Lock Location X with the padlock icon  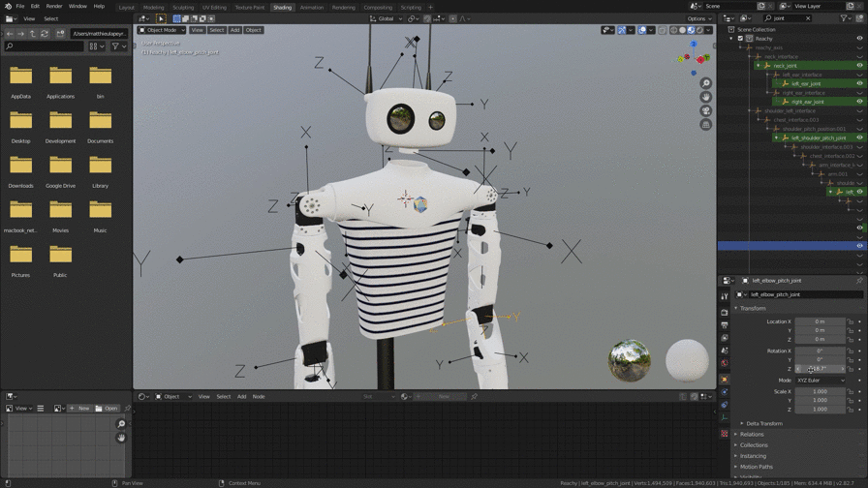pos(851,321)
